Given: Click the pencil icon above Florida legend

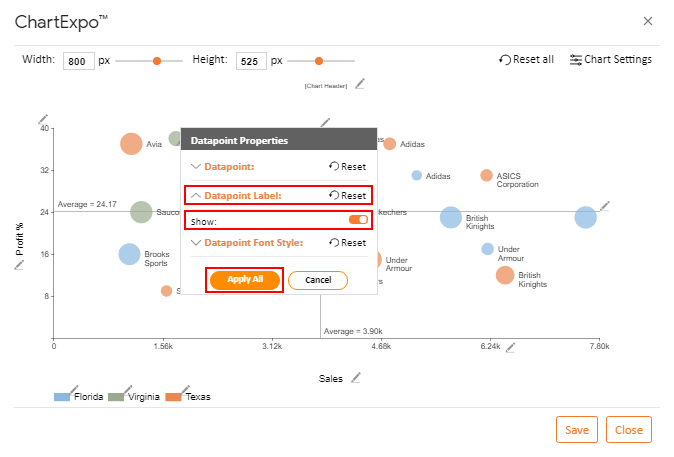Looking at the screenshot, I should pyautogui.click(x=74, y=390).
